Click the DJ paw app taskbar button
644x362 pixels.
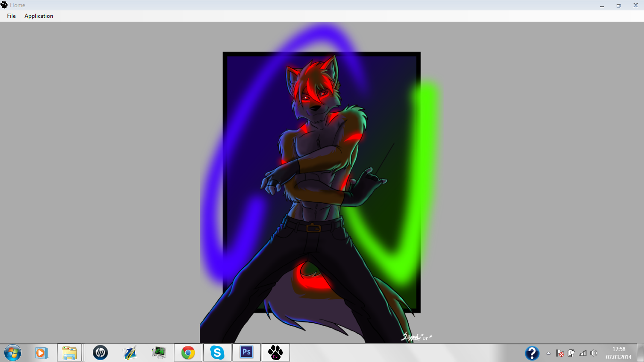[x=276, y=353]
